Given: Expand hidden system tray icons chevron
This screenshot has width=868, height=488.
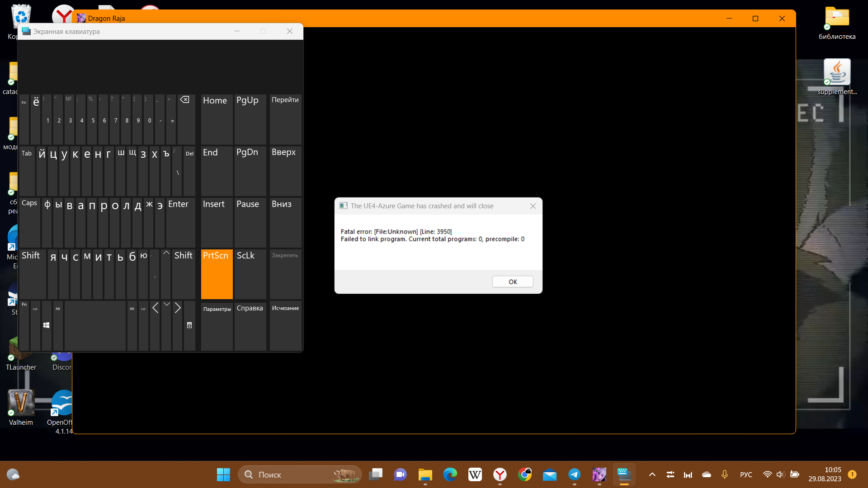Looking at the screenshot, I should tap(652, 474).
